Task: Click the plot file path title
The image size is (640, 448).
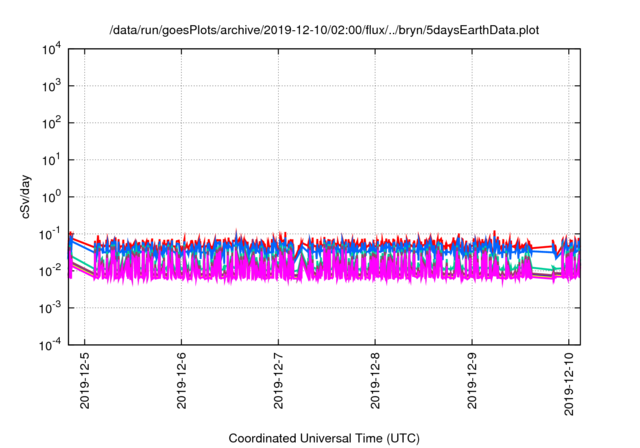Action: point(324,30)
